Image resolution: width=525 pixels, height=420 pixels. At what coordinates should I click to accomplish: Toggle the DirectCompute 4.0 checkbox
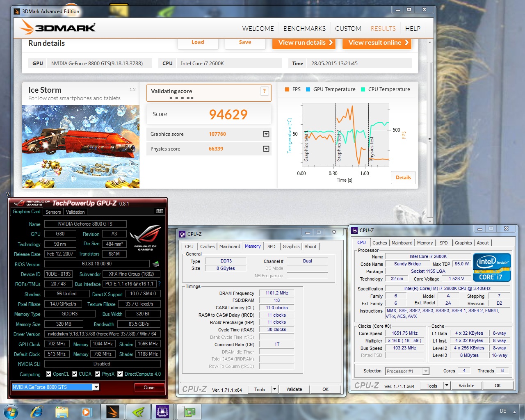(x=120, y=374)
